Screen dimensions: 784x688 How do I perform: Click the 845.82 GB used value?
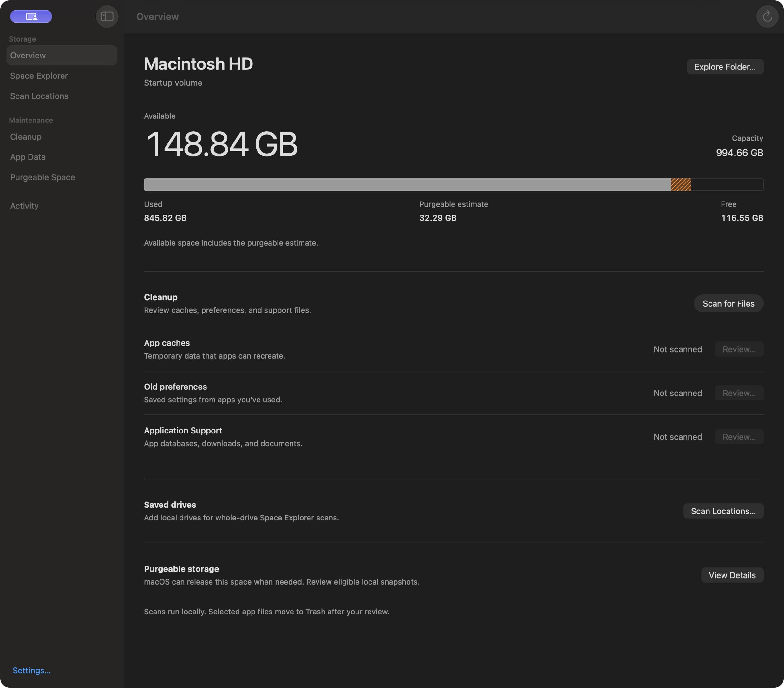[165, 218]
